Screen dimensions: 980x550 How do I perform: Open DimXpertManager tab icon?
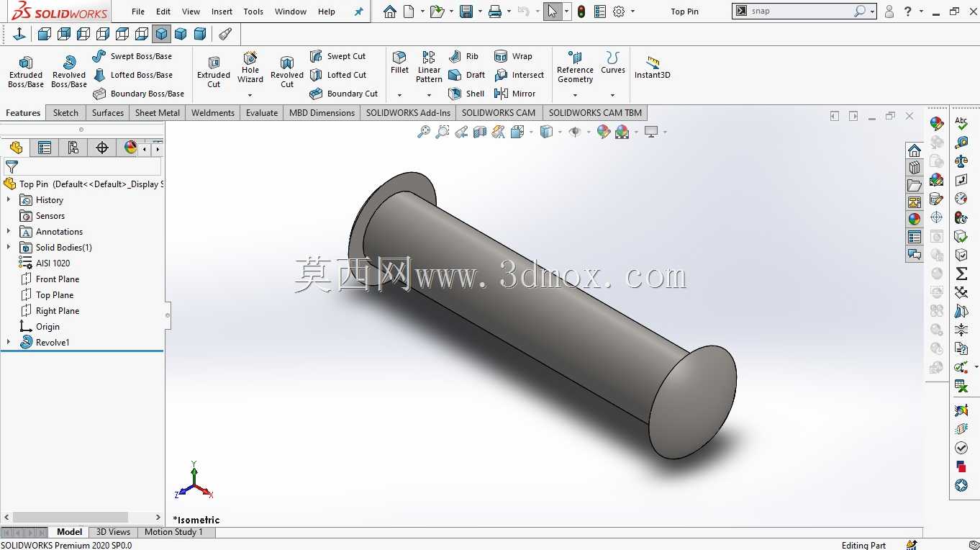tap(102, 148)
